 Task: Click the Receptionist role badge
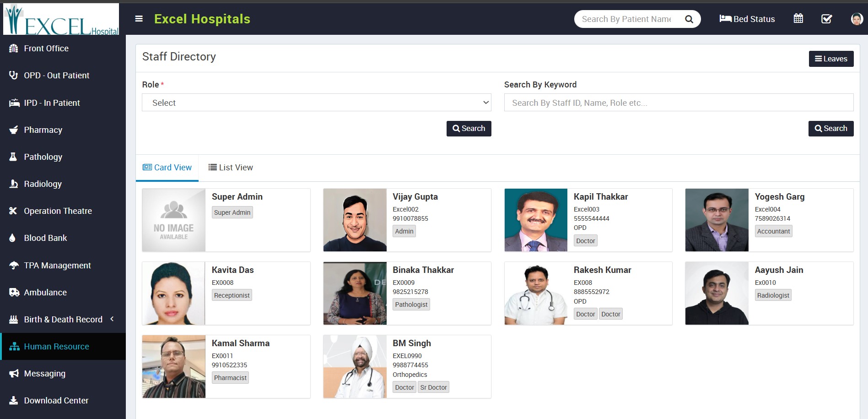pyautogui.click(x=232, y=295)
